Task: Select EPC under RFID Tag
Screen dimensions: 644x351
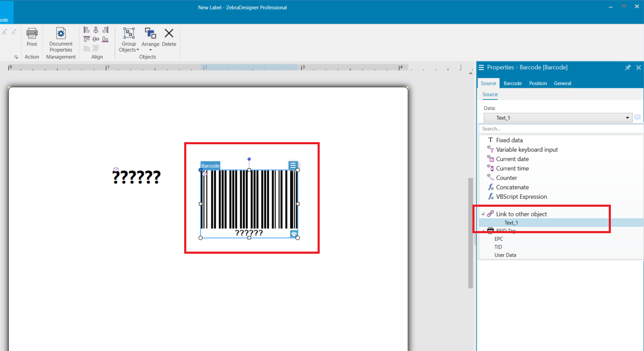Action: tap(498, 239)
